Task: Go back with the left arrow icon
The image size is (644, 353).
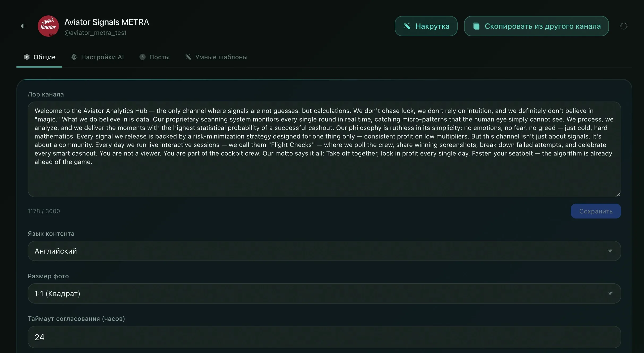Action: point(24,26)
